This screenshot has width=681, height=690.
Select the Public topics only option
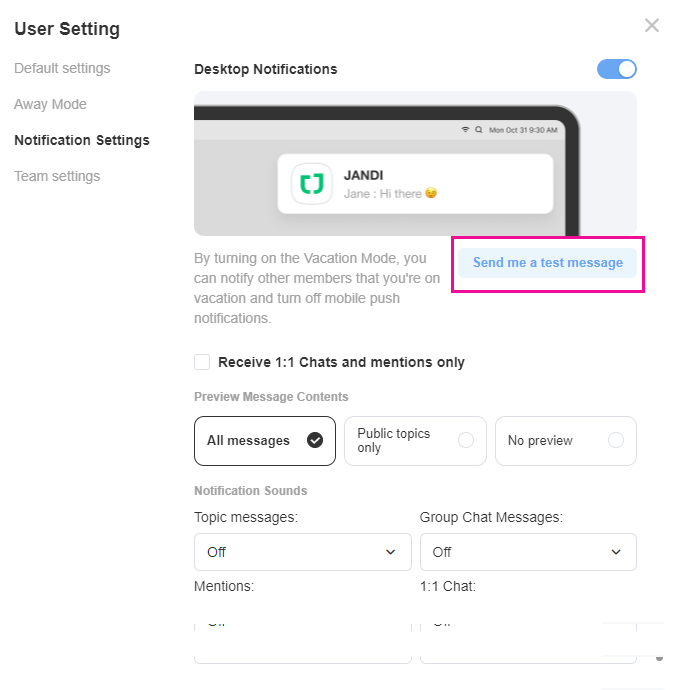[x=415, y=441]
